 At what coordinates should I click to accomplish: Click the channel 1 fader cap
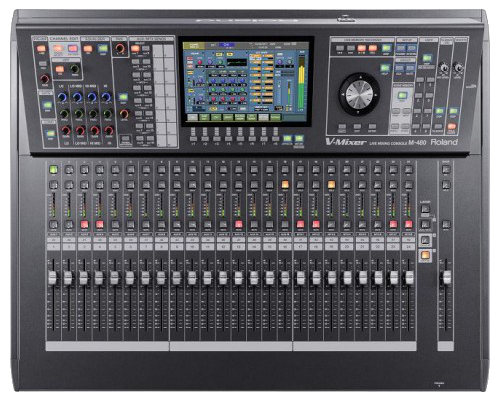(x=53, y=278)
